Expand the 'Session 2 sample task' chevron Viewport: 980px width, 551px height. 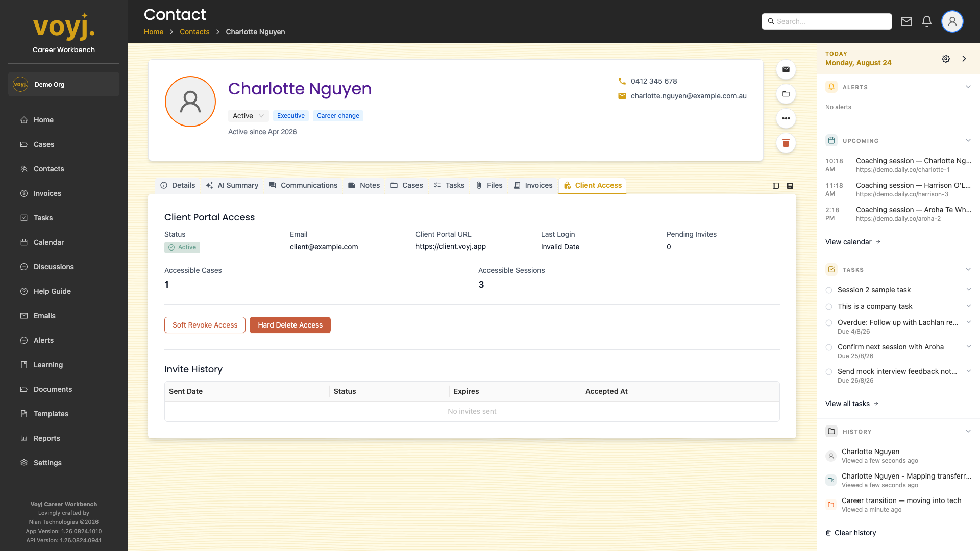(x=968, y=290)
